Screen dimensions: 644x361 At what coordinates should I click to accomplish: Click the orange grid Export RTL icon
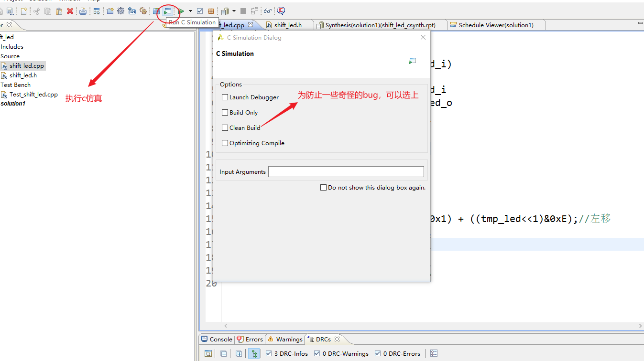click(211, 11)
